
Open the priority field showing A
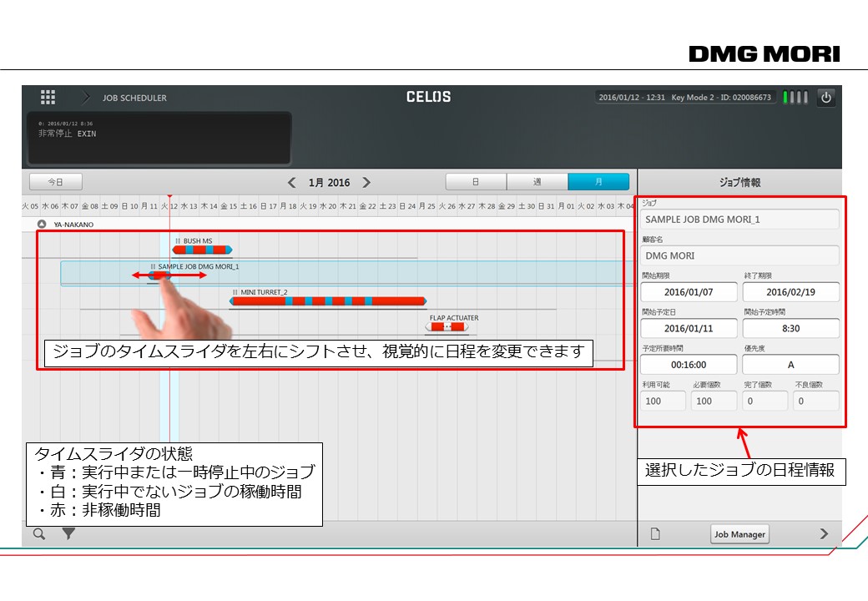tap(790, 365)
